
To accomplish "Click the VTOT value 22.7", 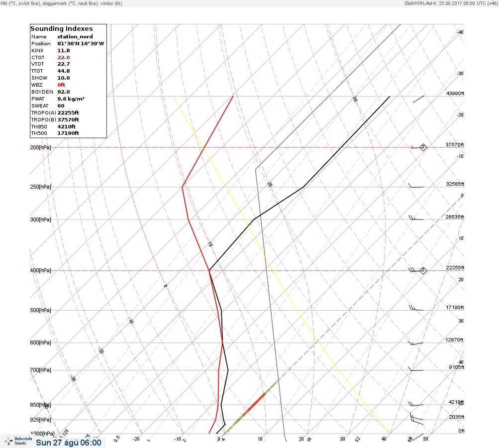I will (x=64, y=64).
